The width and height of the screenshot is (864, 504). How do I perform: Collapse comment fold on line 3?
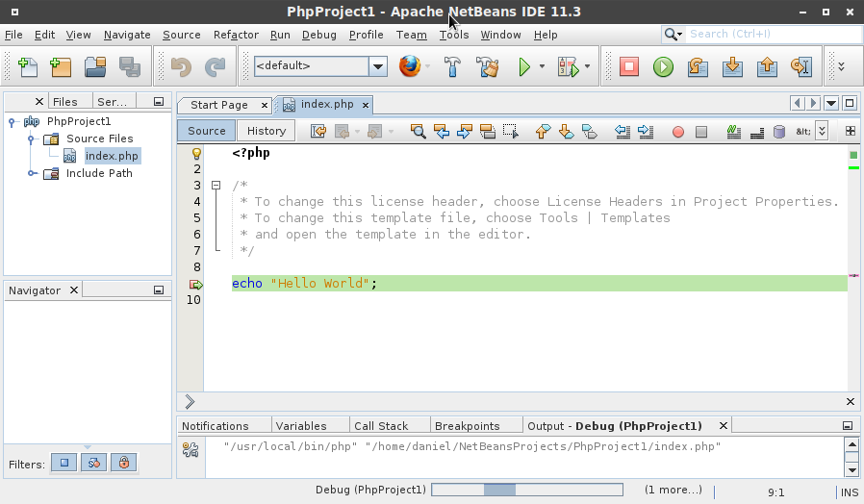[216, 186]
